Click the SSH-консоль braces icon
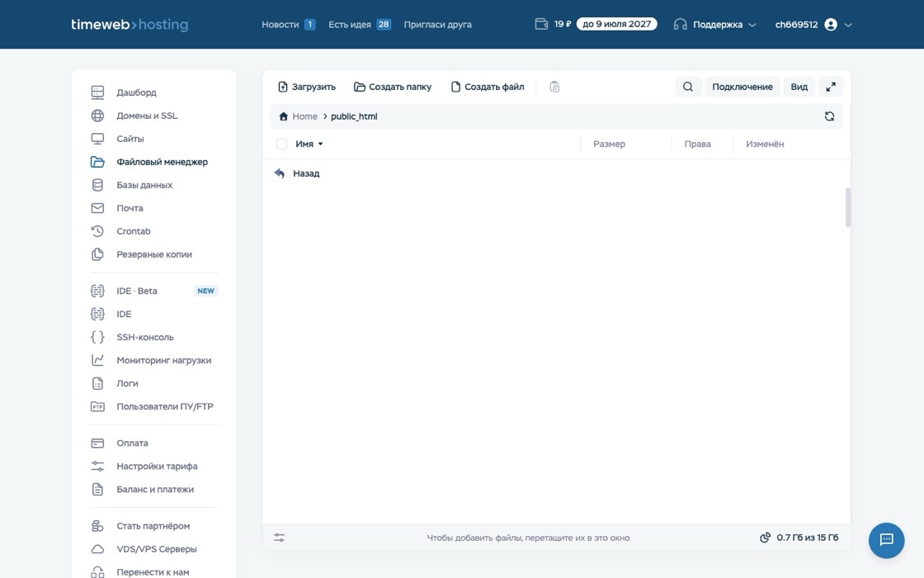The height and width of the screenshot is (578, 924). coord(97,337)
